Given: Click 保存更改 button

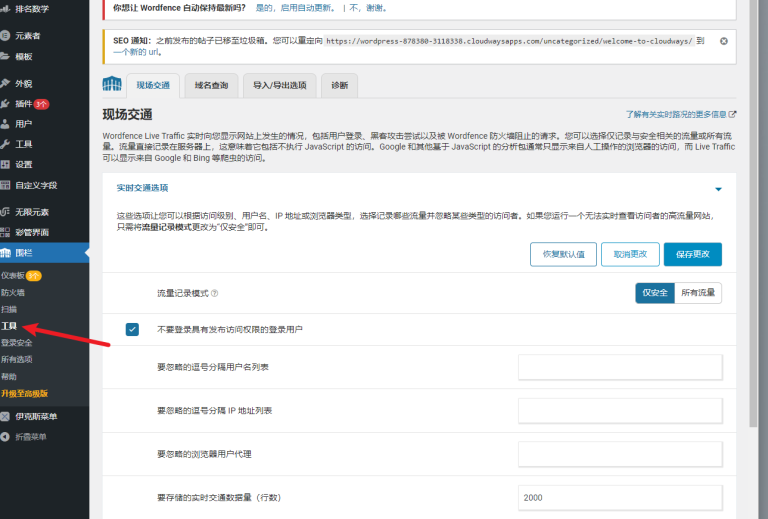Looking at the screenshot, I should [x=693, y=254].
